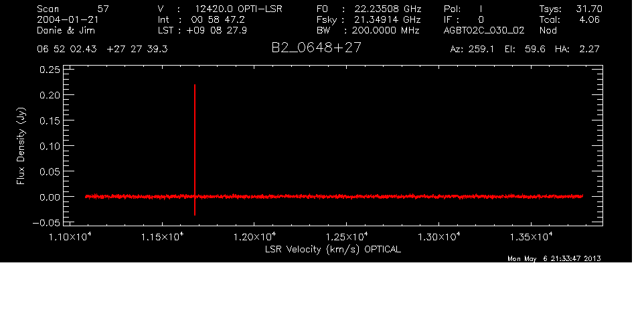Click azimuth value Az: 259.1
The width and height of the screenshot is (644, 328).
tap(472, 50)
